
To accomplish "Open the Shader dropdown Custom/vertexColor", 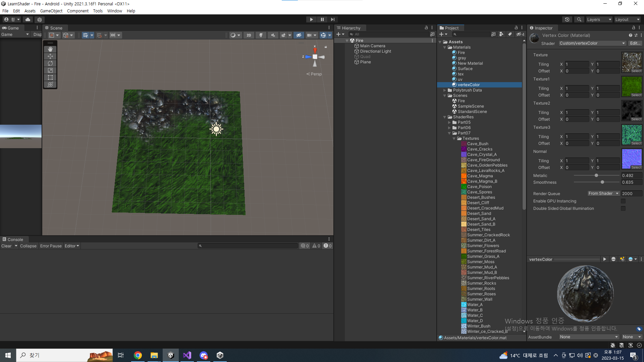I will [x=592, y=43].
